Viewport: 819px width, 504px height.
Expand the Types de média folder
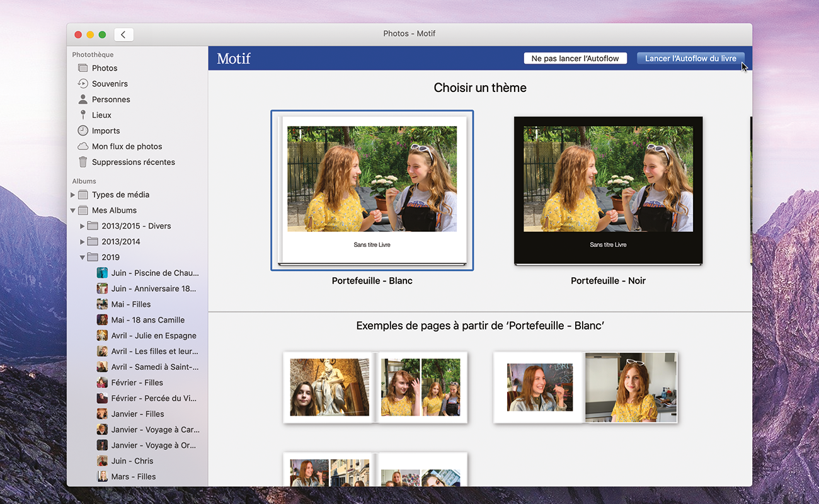[73, 195]
